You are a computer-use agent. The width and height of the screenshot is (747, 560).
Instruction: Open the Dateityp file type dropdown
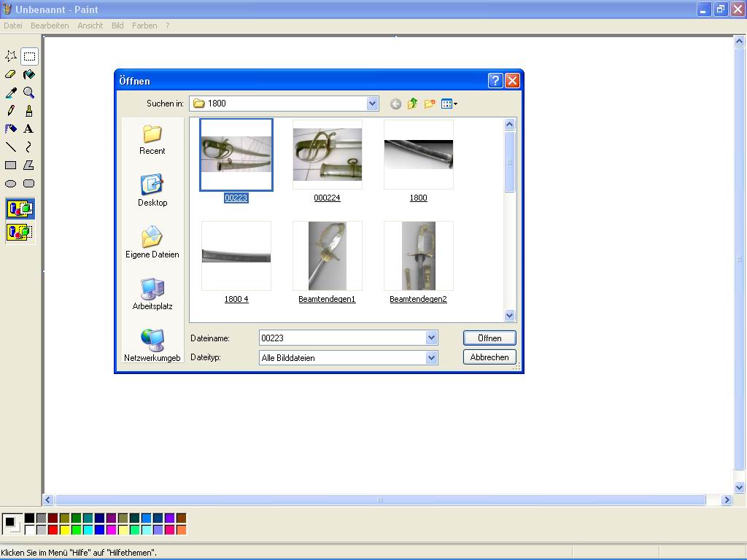[x=431, y=357]
